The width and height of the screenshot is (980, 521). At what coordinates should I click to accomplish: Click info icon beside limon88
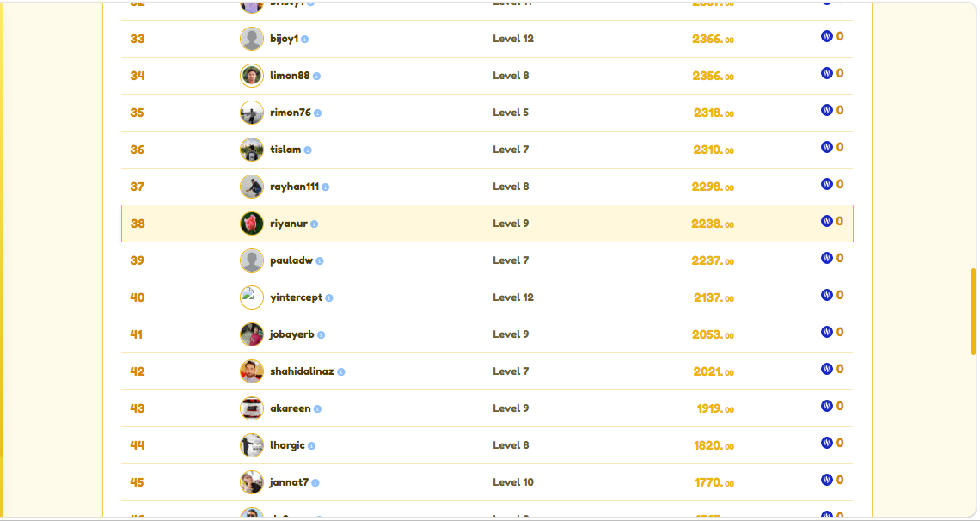317,77
